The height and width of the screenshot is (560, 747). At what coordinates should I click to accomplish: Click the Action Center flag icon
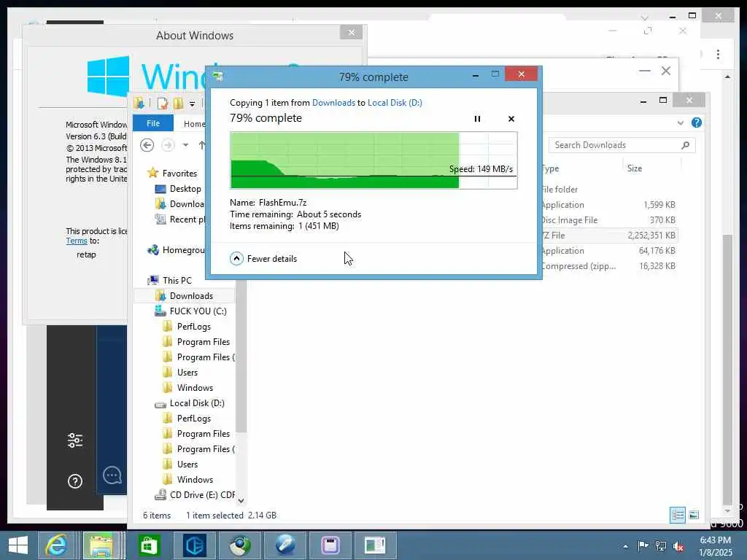coord(643,545)
